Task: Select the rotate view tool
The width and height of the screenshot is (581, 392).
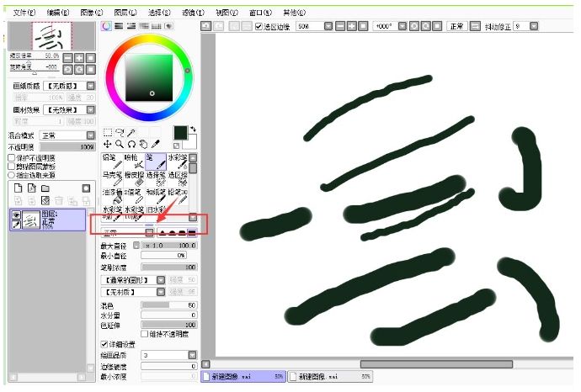Action: [x=131, y=144]
